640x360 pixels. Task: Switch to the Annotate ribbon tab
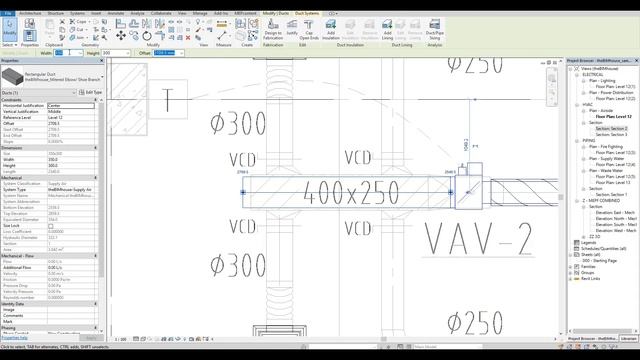116,13
